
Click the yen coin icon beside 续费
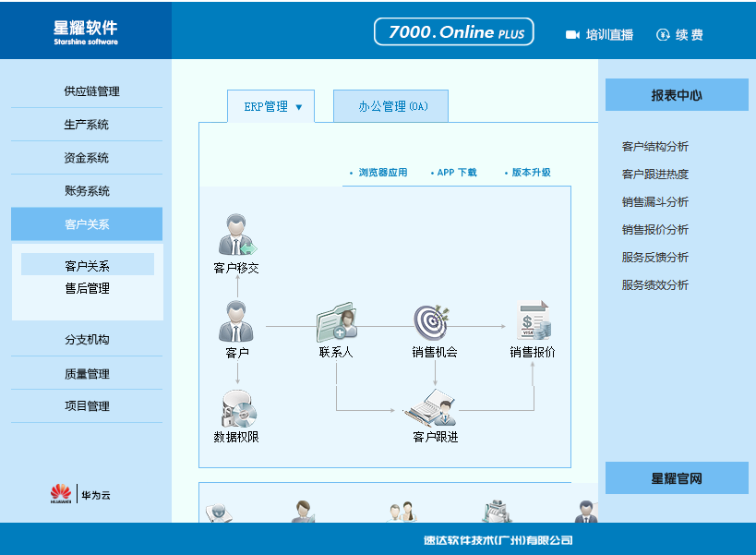(x=663, y=35)
